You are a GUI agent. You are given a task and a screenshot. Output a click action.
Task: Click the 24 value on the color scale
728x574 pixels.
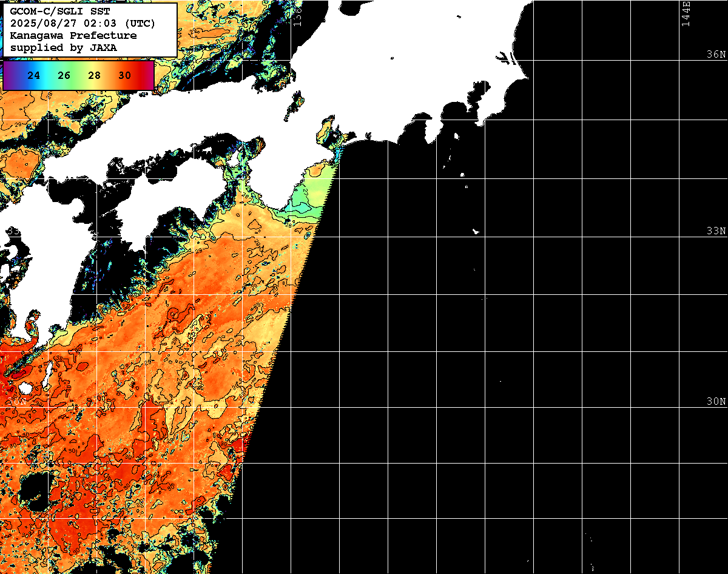(34, 76)
